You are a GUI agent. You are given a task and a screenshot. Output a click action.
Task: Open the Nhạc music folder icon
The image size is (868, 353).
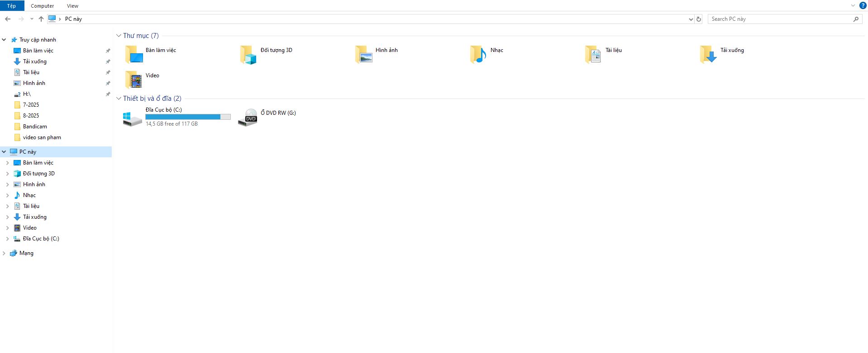coord(478,55)
